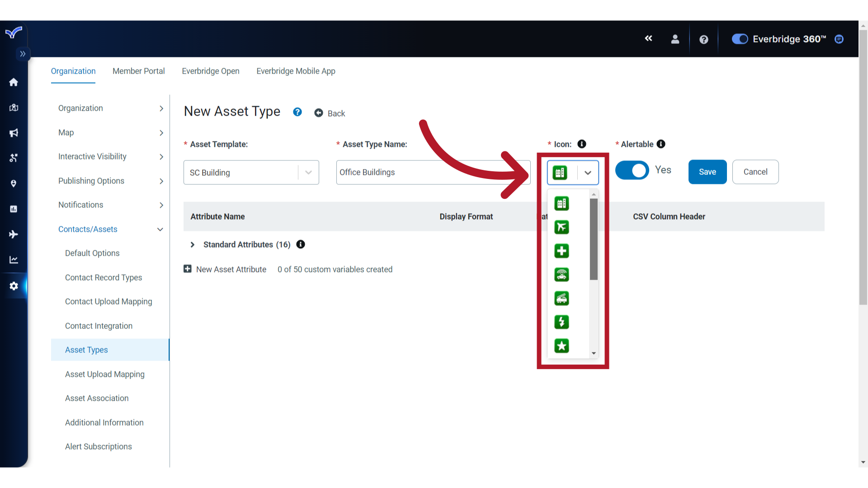Open Asset Association
Image resolution: width=868 pixels, height=488 pixels.
(97, 398)
